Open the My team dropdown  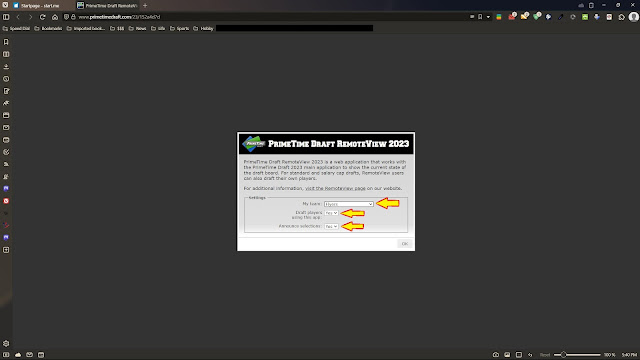[349, 204]
